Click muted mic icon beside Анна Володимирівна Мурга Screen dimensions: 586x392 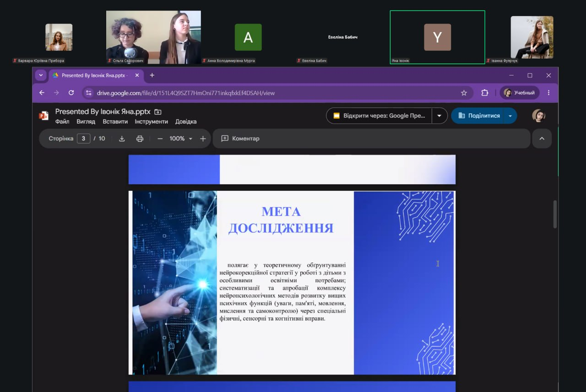point(204,60)
